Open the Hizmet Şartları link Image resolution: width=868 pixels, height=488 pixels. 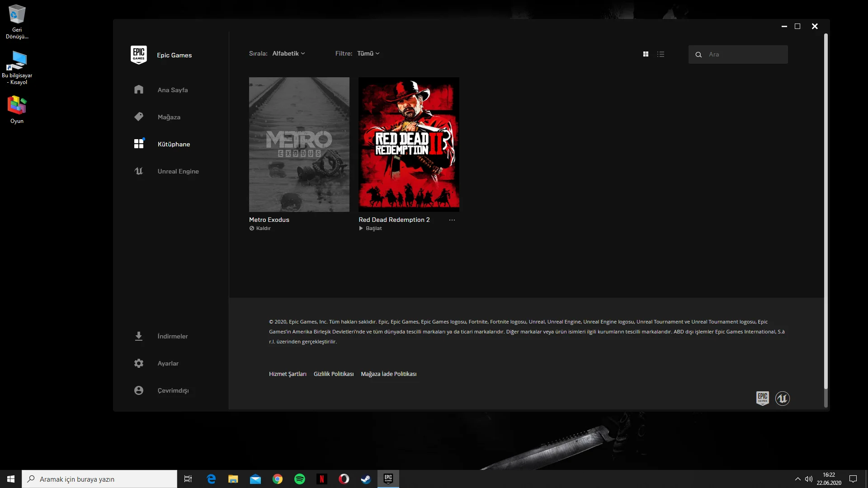pos(288,374)
